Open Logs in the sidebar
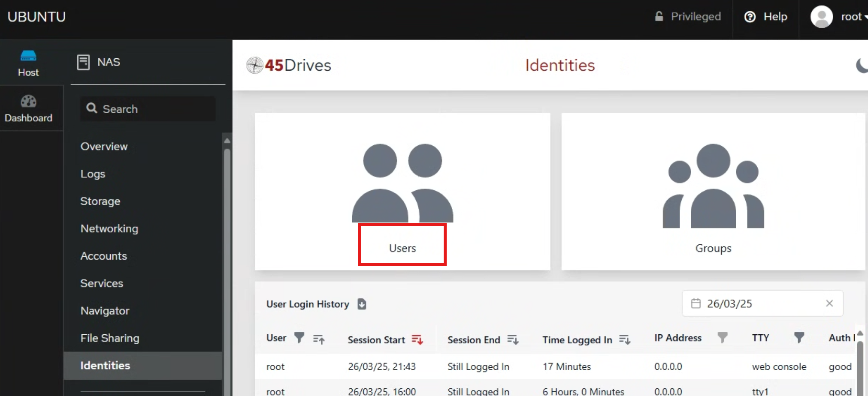Screen dimensions: 868x396 (93, 174)
